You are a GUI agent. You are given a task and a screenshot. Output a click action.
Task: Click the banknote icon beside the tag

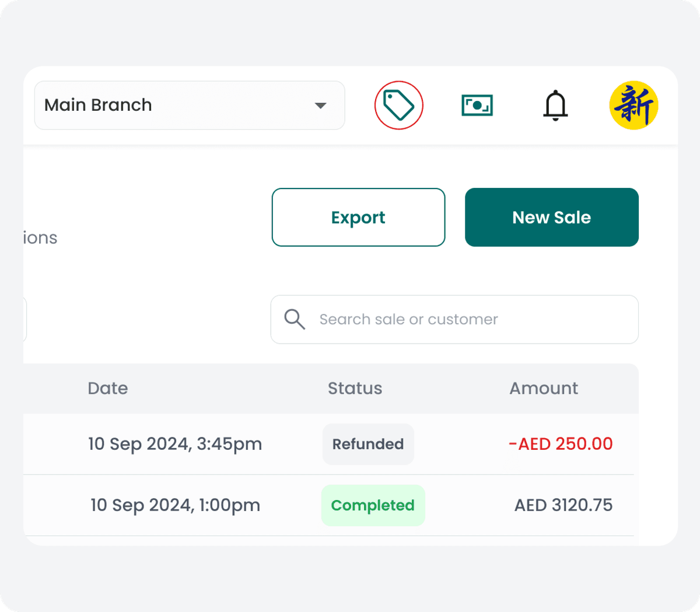click(477, 105)
